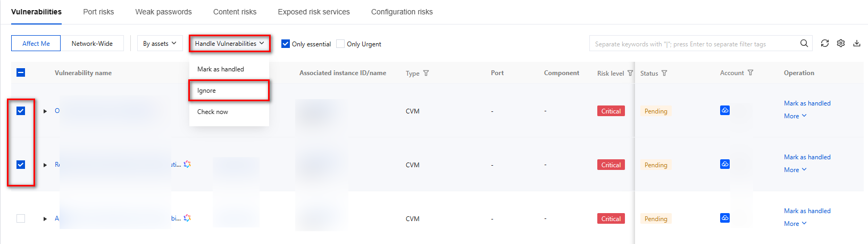The height and width of the screenshot is (244, 868).
Task: Focus the keyword filter search field
Action: pos(691,44)
